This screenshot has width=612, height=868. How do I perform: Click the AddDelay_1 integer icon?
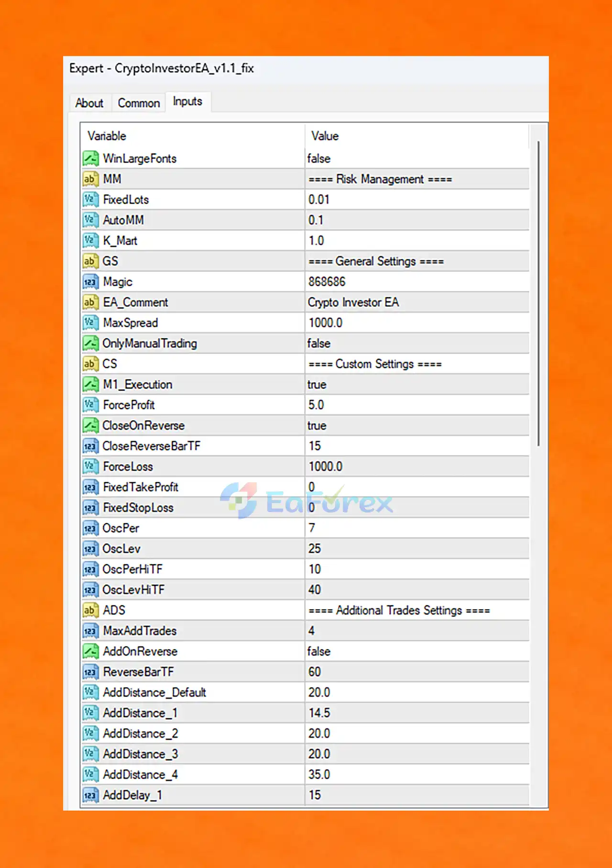90,795
